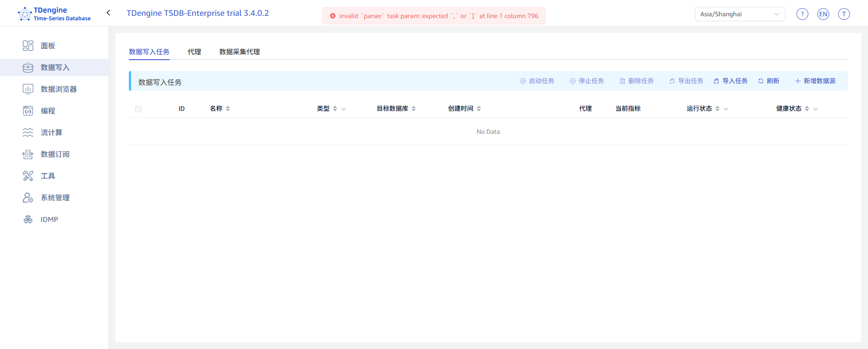Expand the 类型 column filter chevron

tap(344, 109)
